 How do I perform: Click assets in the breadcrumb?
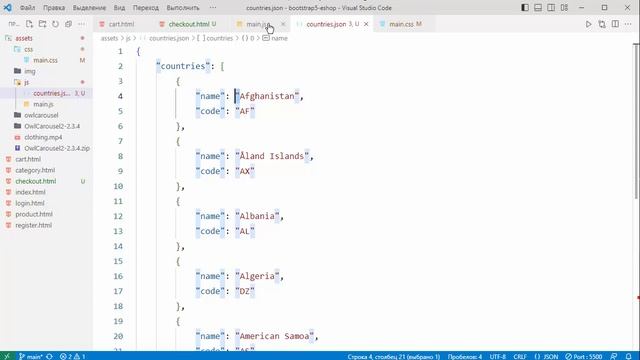(109, 38)
